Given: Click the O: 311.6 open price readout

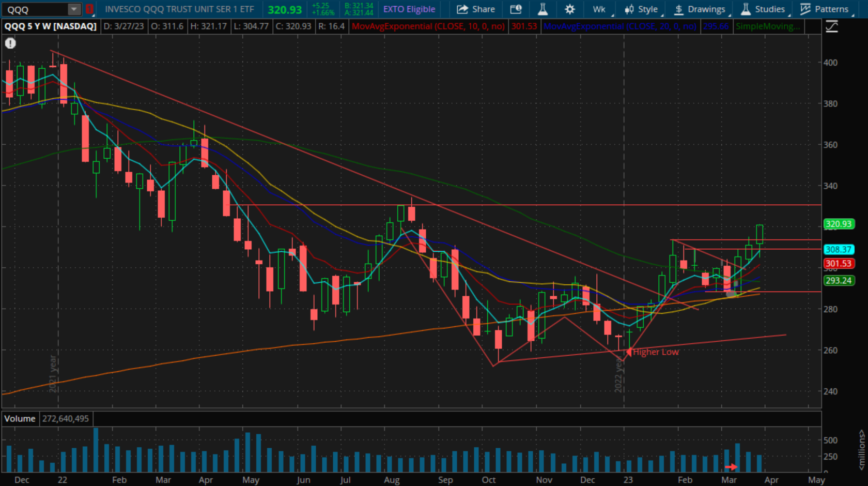Looking at the screenshot, I should point(167,26).
